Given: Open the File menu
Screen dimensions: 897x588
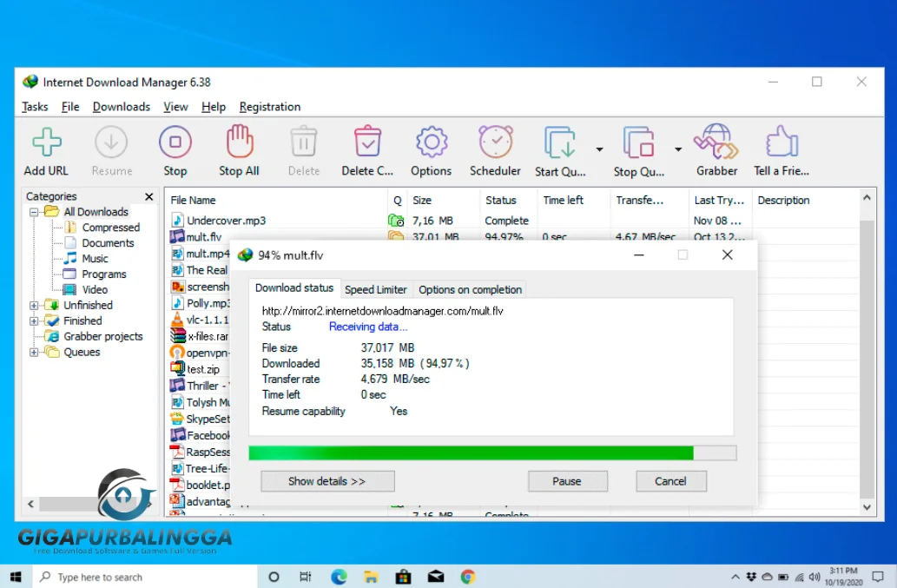Looking at the screenshot, I should [70, 107].
